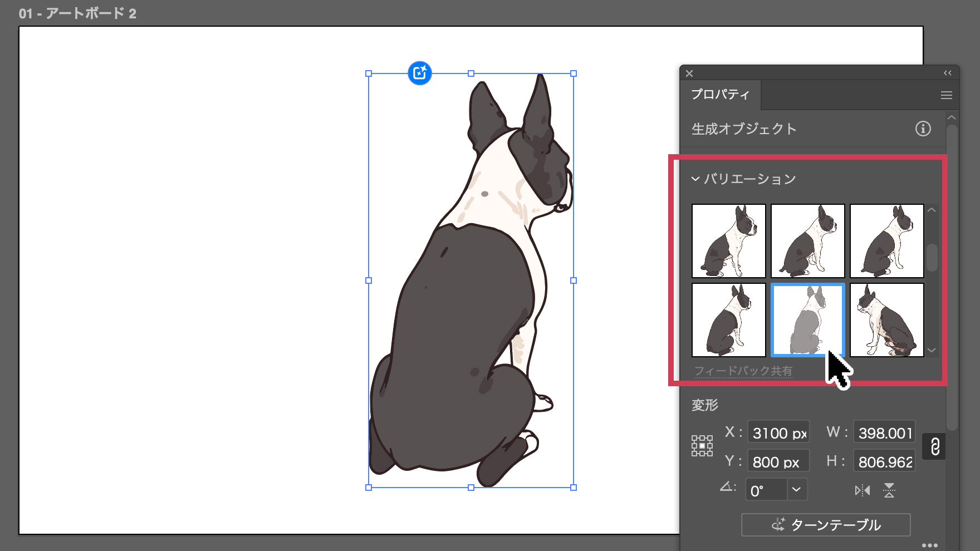Select the first variation thumbnail in the top row
The width and height of the screenshot is (980, 551).
[728, 241]
